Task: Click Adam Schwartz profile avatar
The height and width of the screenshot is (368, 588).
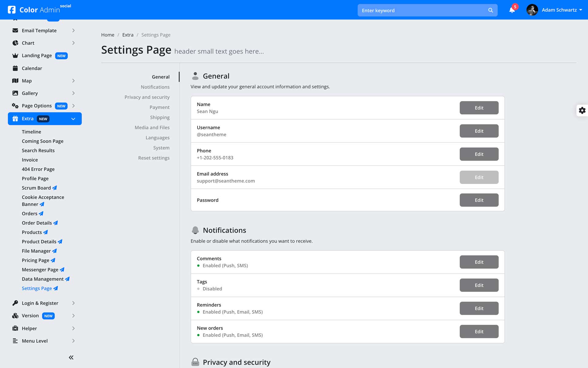Action: click(532, 10)
